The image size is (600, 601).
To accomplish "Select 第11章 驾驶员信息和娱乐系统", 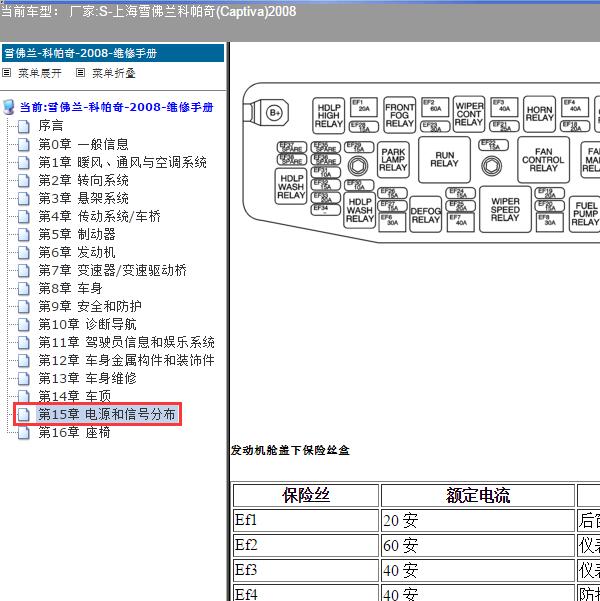I will 127,342.
